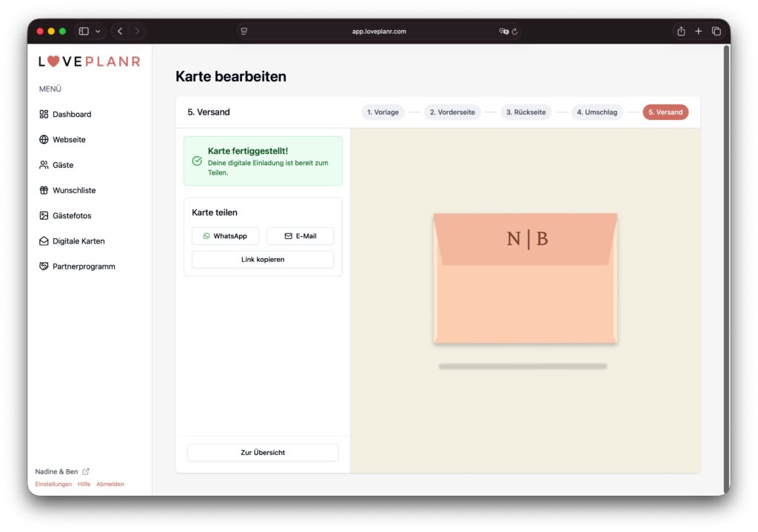Open external link icon beside Nadine & Ben
The width and height of the screenshot is (758, 532).
pyautogui.click(x=86, y=471)
